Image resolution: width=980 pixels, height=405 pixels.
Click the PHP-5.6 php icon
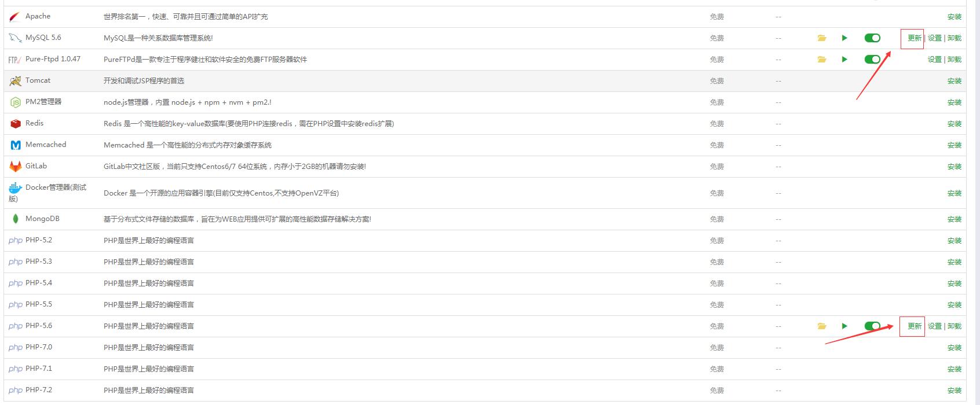tap(16, 326)
